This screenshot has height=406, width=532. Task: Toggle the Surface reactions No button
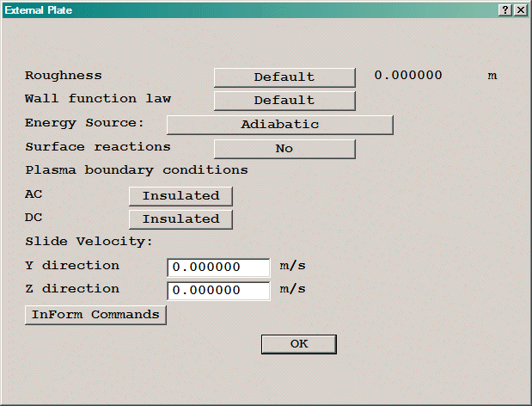tap(284, 149)
